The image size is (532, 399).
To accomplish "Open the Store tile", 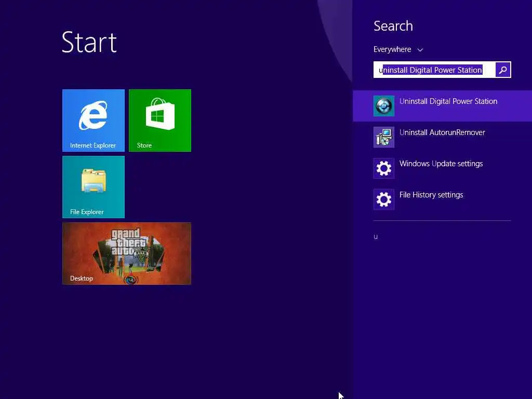I will click(x=160, y=121).
